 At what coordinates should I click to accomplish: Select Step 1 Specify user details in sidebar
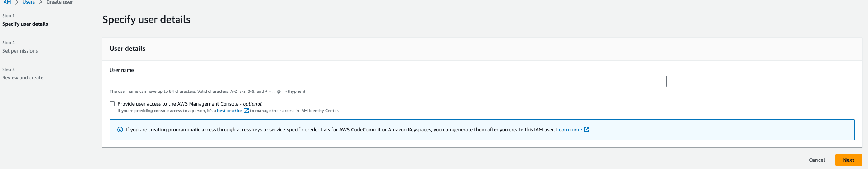(25, 24)
